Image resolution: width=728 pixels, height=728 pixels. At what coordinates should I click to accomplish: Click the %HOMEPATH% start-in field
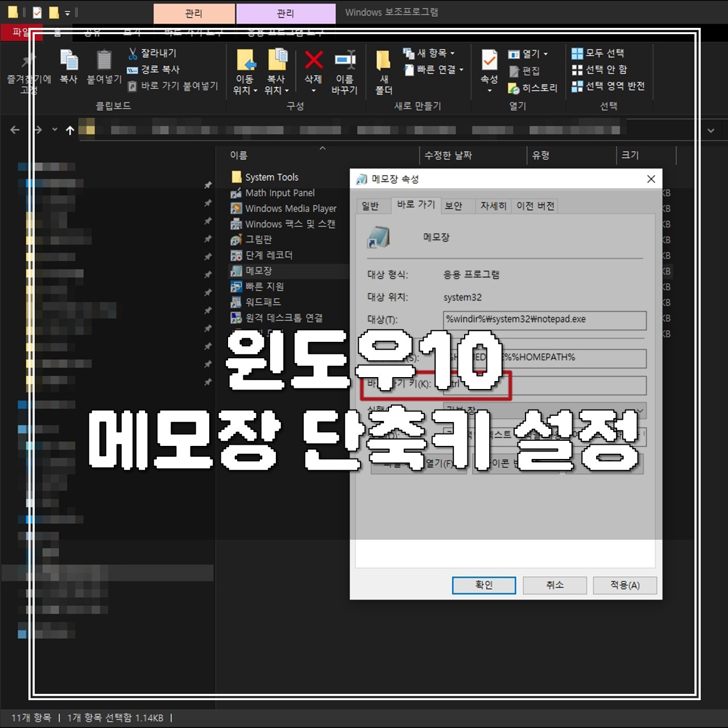(x=545, y=358)
